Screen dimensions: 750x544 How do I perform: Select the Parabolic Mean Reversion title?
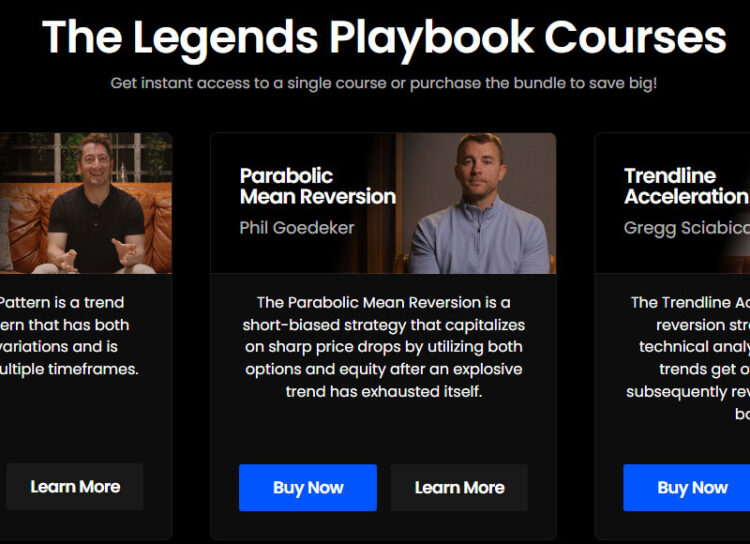tap(318, 186)
